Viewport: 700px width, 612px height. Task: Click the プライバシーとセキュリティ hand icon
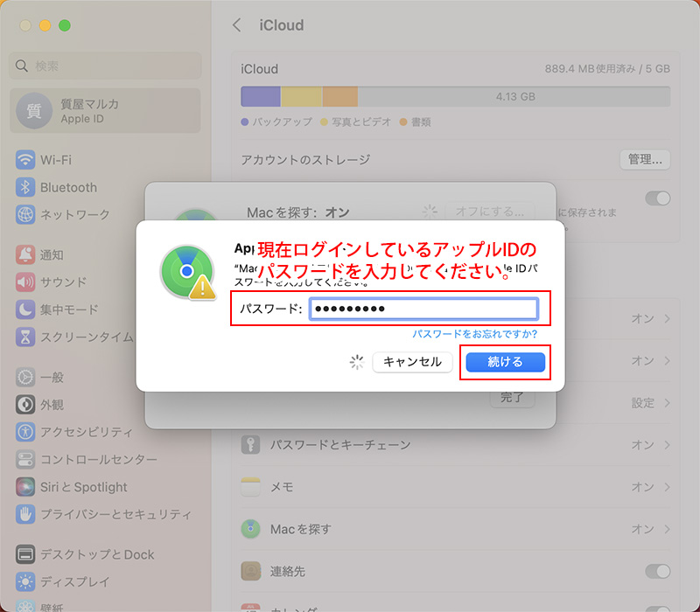(x=25, y=514)
